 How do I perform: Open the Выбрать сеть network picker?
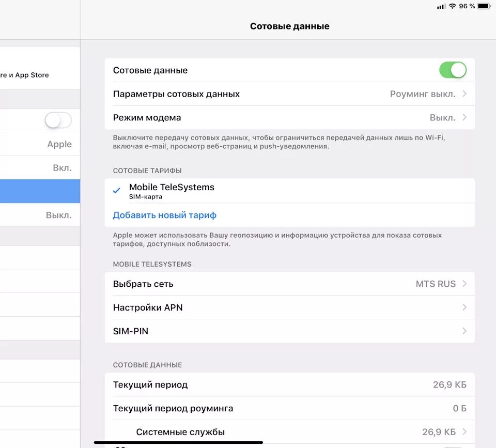coord(289,284)
